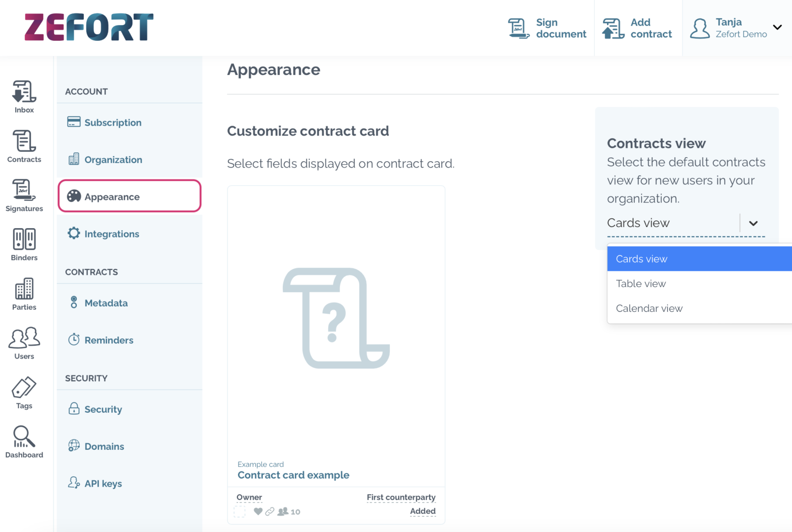792x532 pixels.
Task: Open the Inbox from the sidebar
Action: (x=23, y=96)
